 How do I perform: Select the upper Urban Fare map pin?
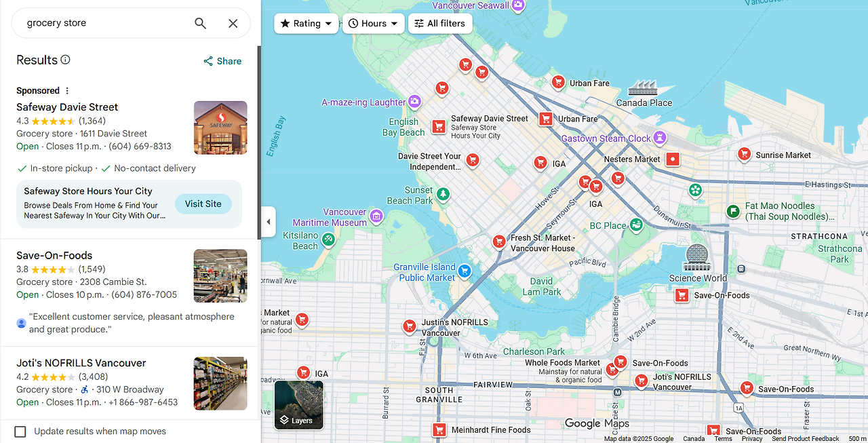(558, 82)
